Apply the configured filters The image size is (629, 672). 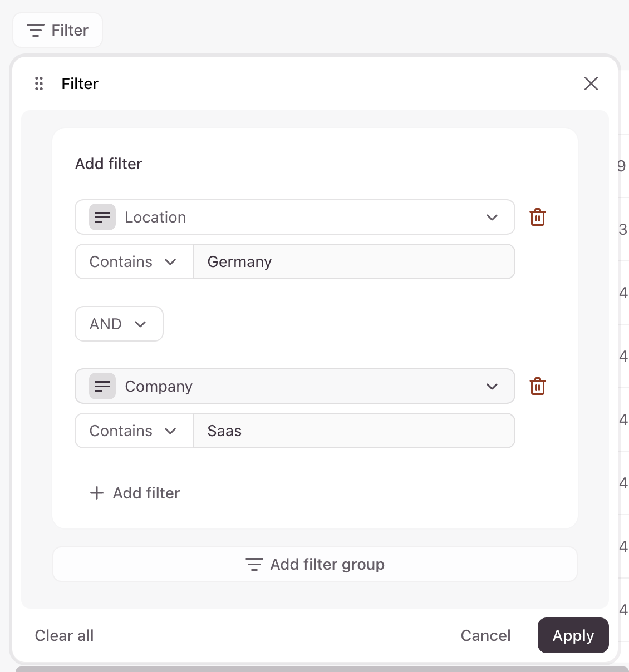(x=573, y=635)
